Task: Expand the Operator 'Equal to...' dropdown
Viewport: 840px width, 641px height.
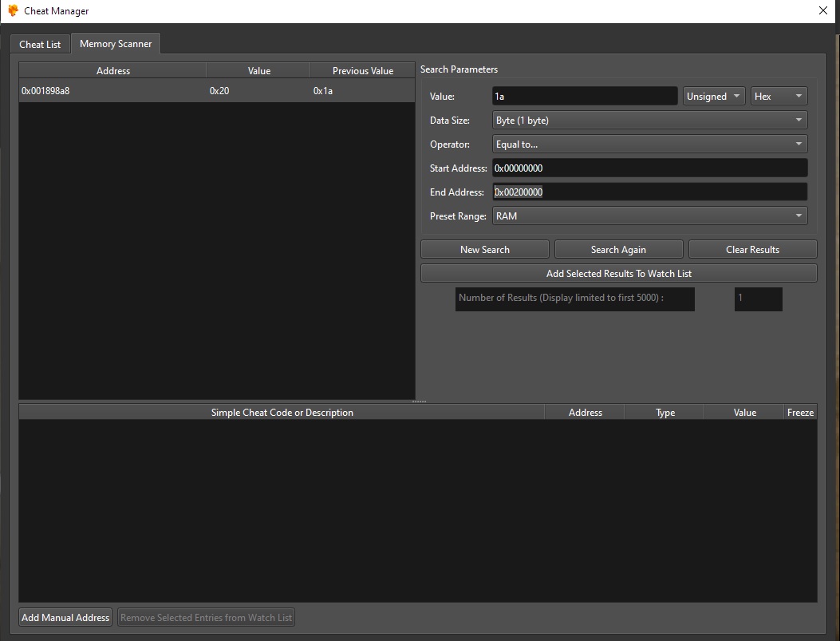Action: [x=649, y=144]
